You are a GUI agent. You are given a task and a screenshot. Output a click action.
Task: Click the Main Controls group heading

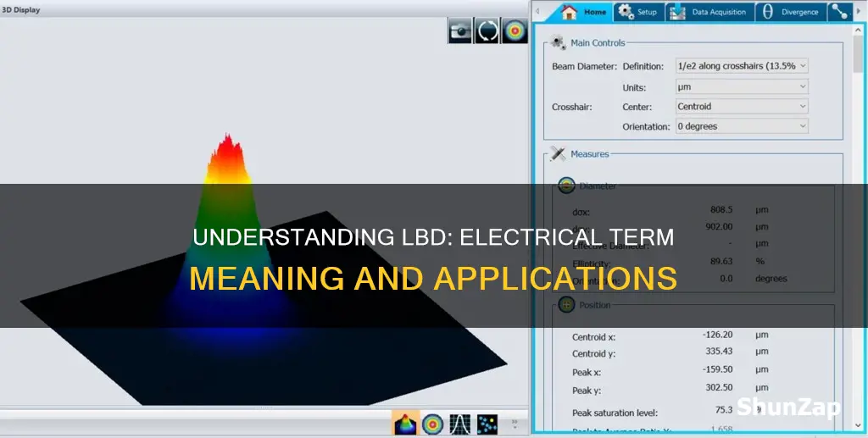pyautogui.click(x=598, y=42)
